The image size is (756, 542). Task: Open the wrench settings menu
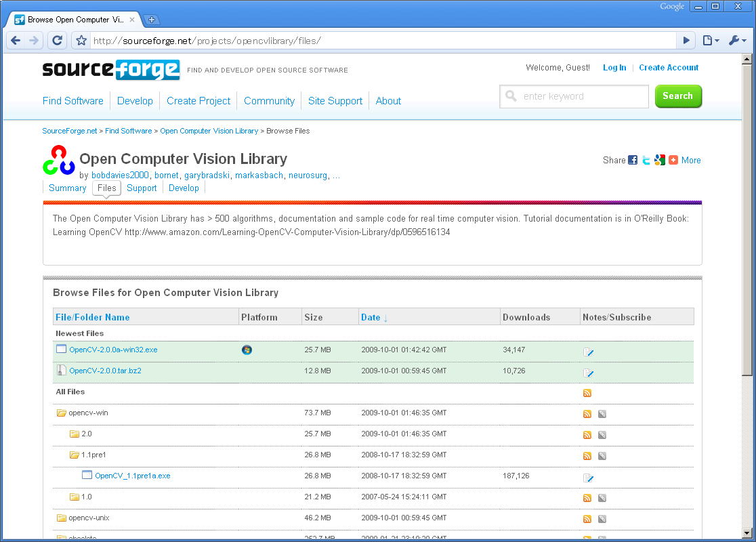pos(737,41)
